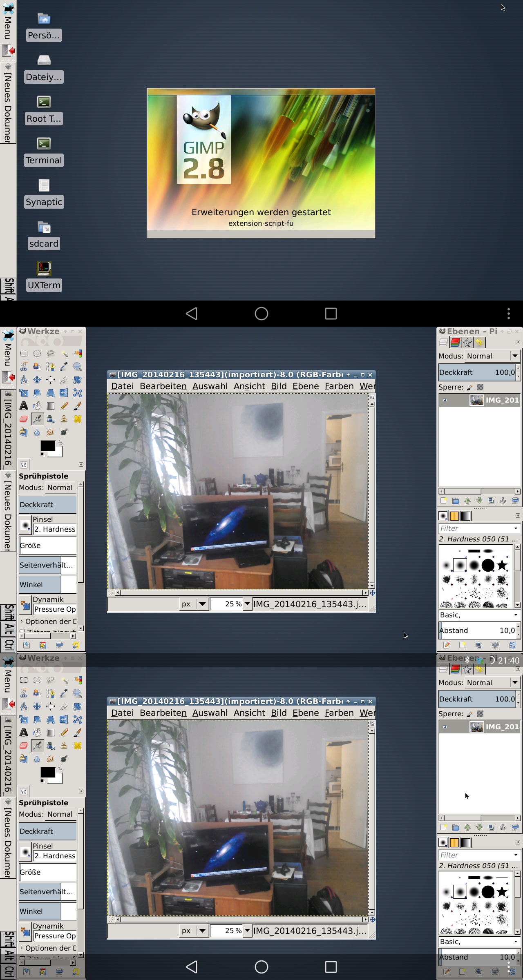Toggle lock alpha checkerboard in middle screen Sperre
523x980 pixels.
tap(480, 387)
